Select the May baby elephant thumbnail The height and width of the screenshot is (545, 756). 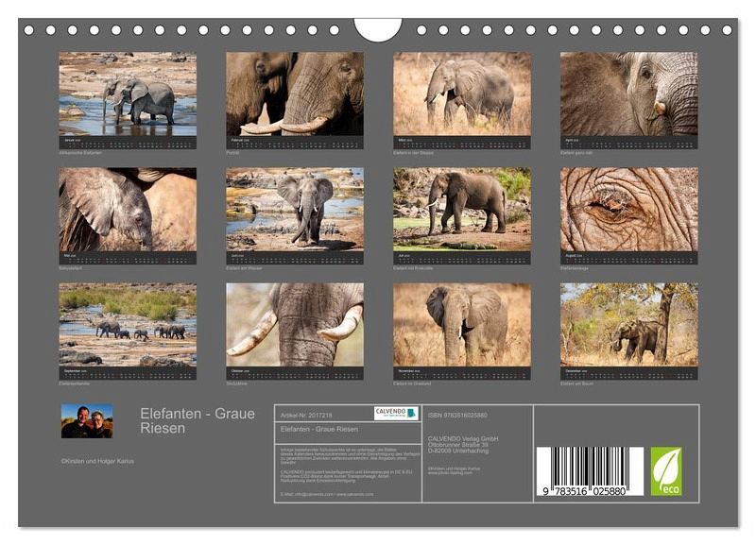(x=128, y=209)
